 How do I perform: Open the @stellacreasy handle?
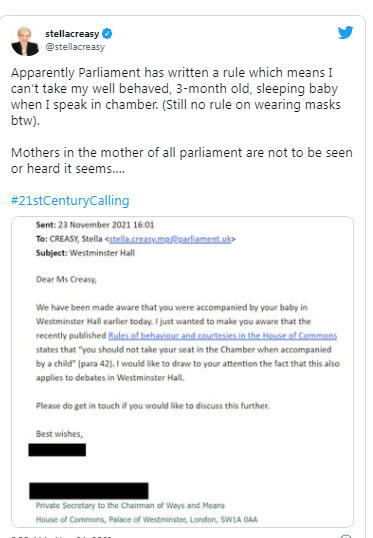pos(75,47)
